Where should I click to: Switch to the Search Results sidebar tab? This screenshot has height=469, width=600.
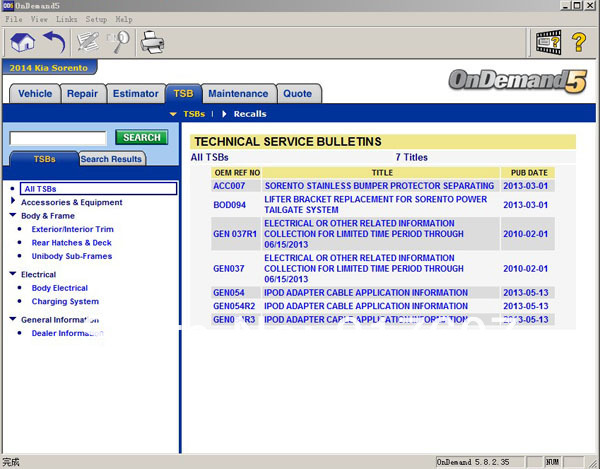[x=111, y=159]
